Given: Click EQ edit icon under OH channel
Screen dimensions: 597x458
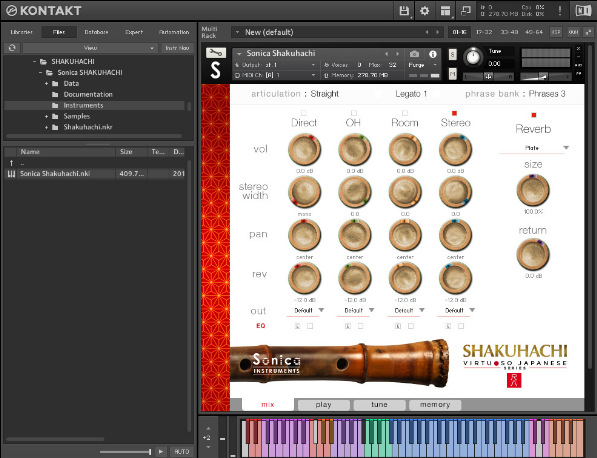Looking at the screenshot, I should [x=348, y=326].
